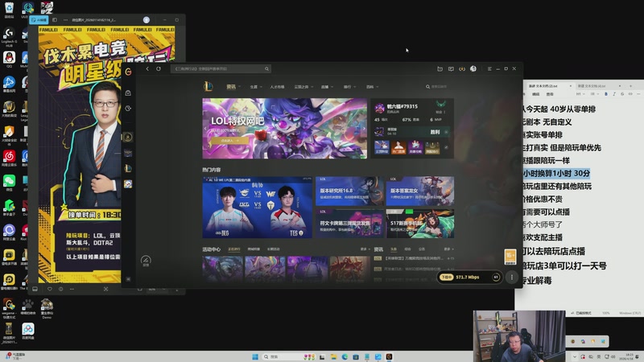This screenshot has height=362, width=644.
Task: Select the highlighted gold game icon in sidebar
Action: (x=128, y=137)
